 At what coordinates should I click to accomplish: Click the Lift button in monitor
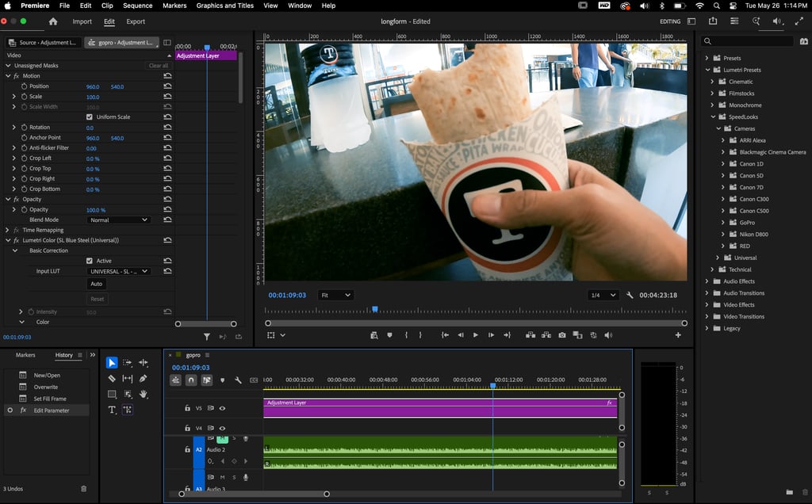[530, 335]
